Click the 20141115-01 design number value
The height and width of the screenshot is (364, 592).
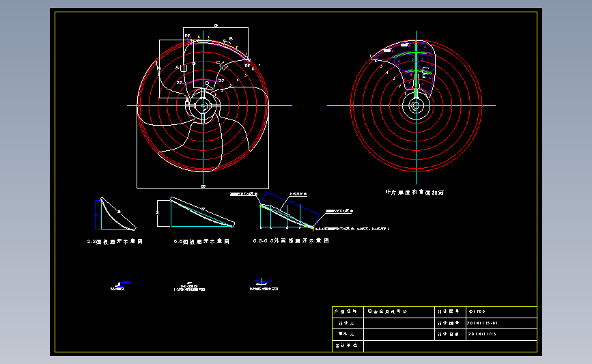click(x=483, y=323)
